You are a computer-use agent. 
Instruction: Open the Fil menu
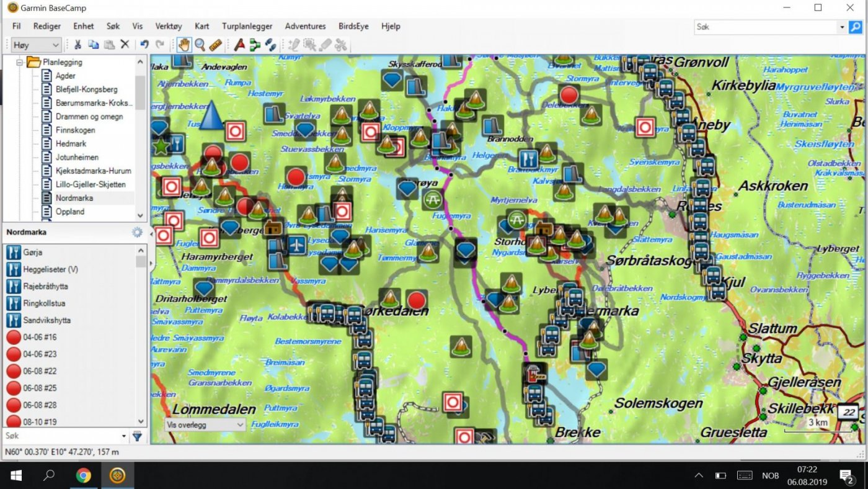[x=17, y=26]
